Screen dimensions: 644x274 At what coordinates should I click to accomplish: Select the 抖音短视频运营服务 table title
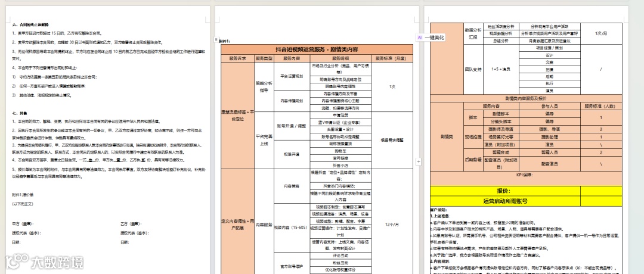[317, 49]
